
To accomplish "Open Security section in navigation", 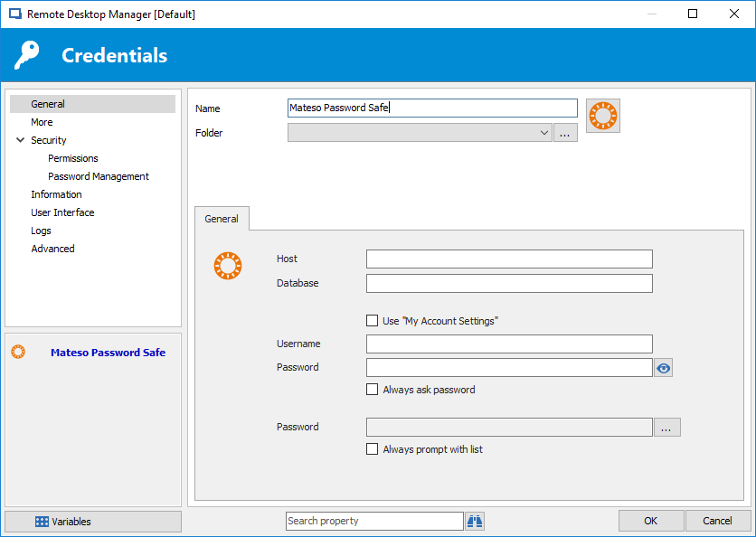I will click(x=49, y=140).
